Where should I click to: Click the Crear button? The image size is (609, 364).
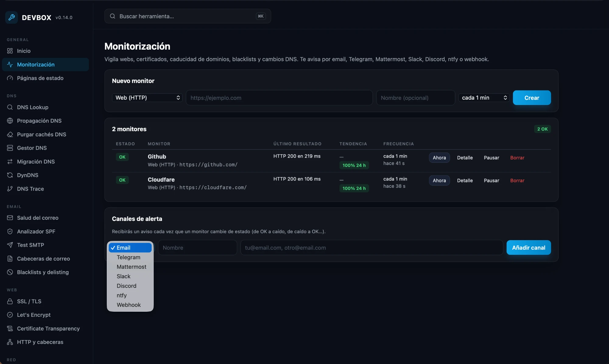[532, 98]
